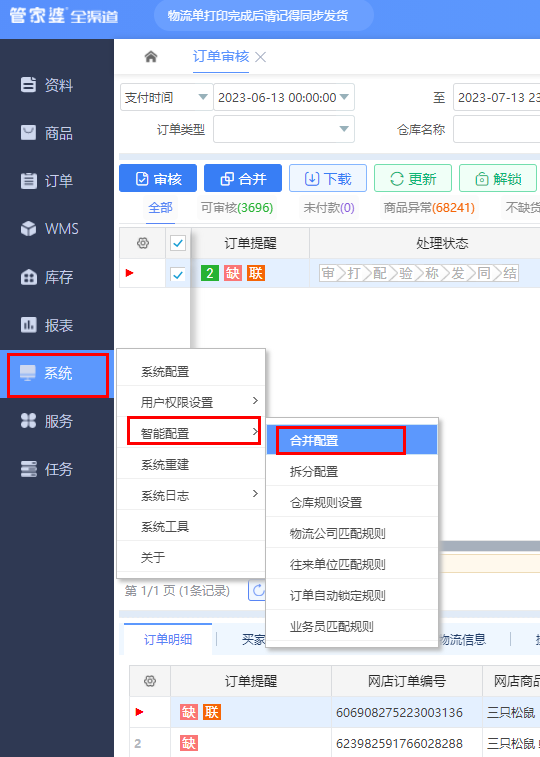Image resolution: width=540 pixels, height=757 pixels.
Task: Expand the 用户权限设置 submenu
Action: 191,402
